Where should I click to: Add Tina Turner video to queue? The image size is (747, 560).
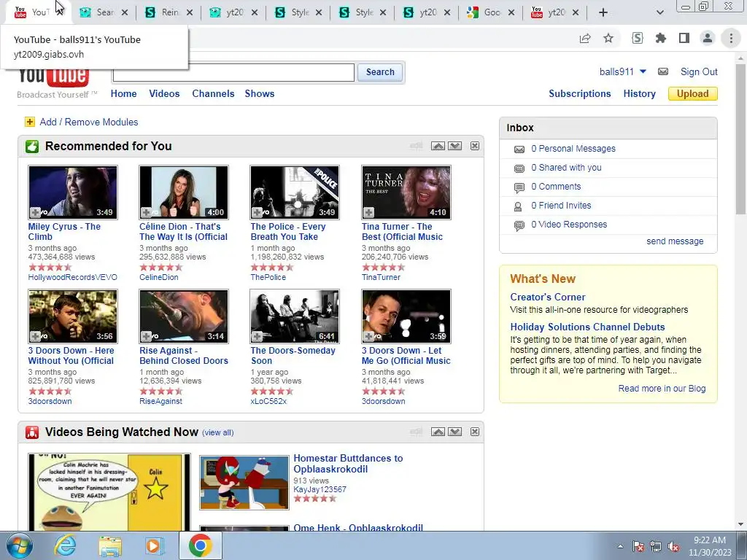point(368,212)
